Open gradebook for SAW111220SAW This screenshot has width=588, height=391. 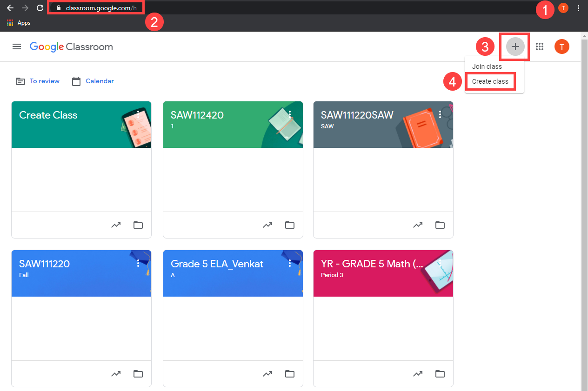click(x=418, y=225)
